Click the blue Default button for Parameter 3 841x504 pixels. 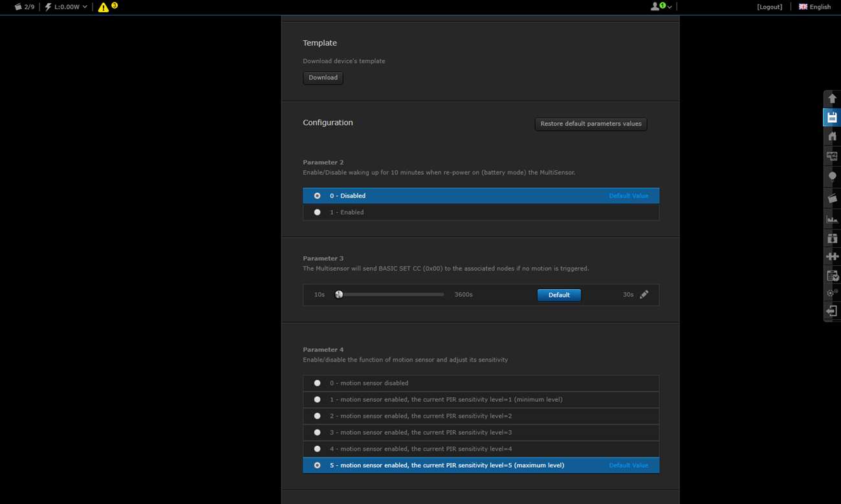click(559, 295)
